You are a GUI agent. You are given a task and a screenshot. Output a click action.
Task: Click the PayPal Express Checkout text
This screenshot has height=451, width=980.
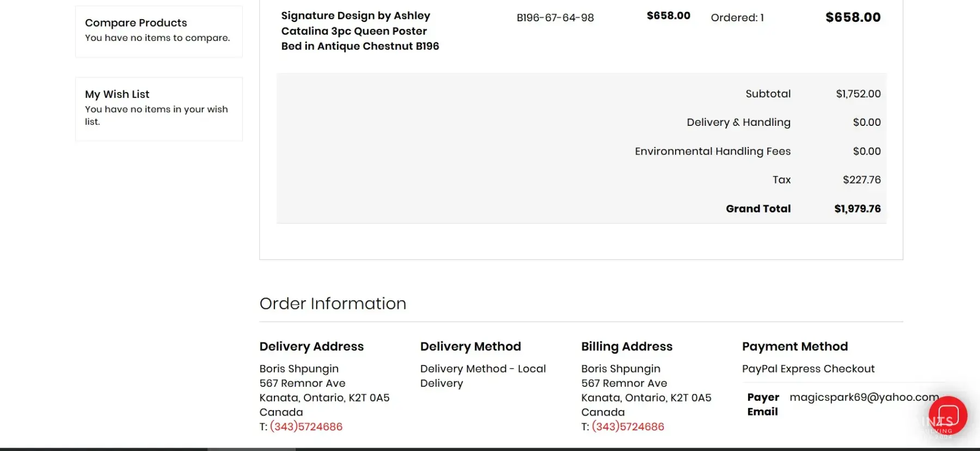pyautogui.click(x=808, y=369)
